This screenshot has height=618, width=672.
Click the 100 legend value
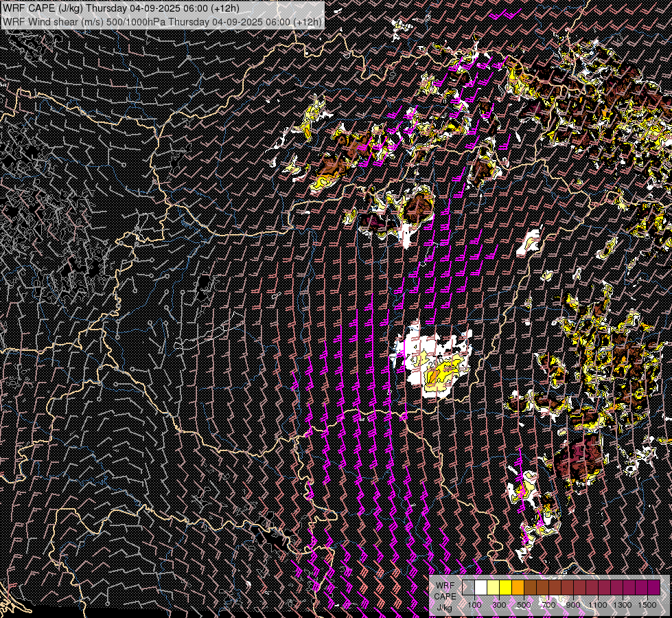tap(474, 605)
